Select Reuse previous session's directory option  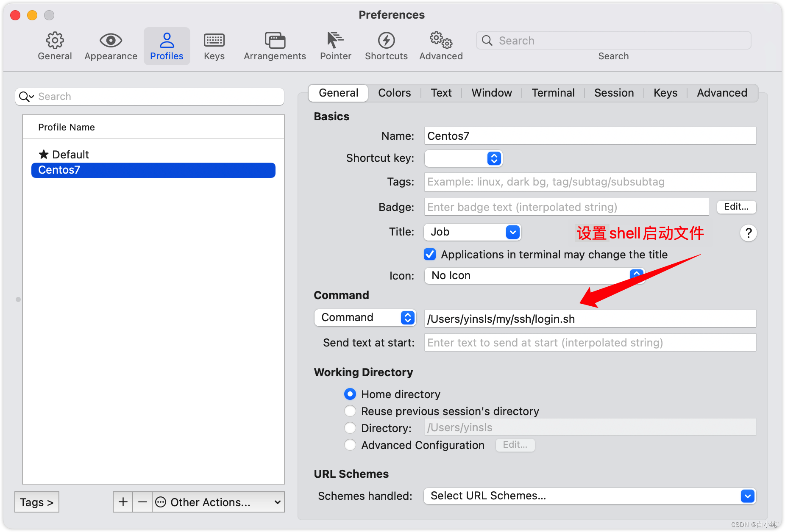(350, 411)
